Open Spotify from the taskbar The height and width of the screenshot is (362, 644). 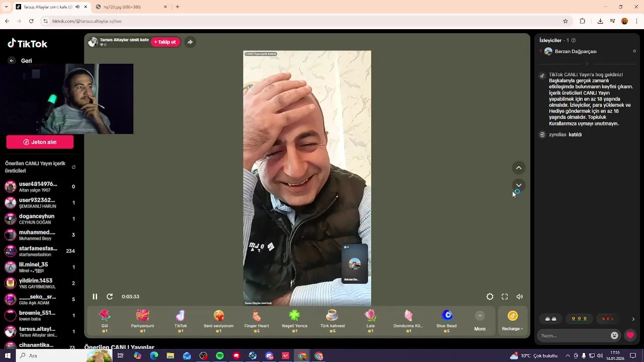click(x=220, y=355)
